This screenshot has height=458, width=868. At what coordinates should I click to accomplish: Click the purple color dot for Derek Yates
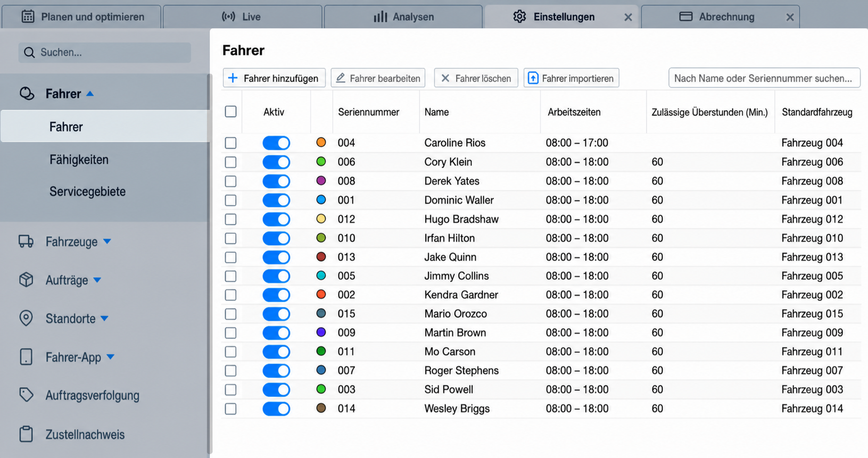321,181
